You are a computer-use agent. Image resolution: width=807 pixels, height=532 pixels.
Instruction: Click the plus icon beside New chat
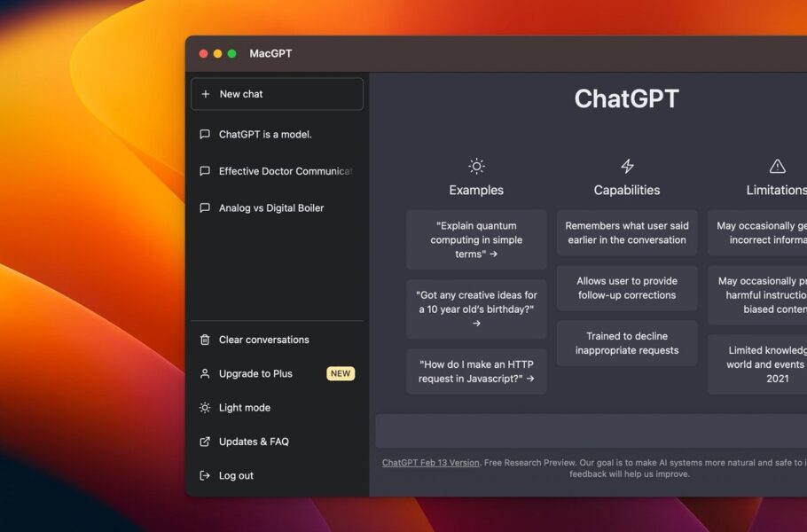point(206,94)
